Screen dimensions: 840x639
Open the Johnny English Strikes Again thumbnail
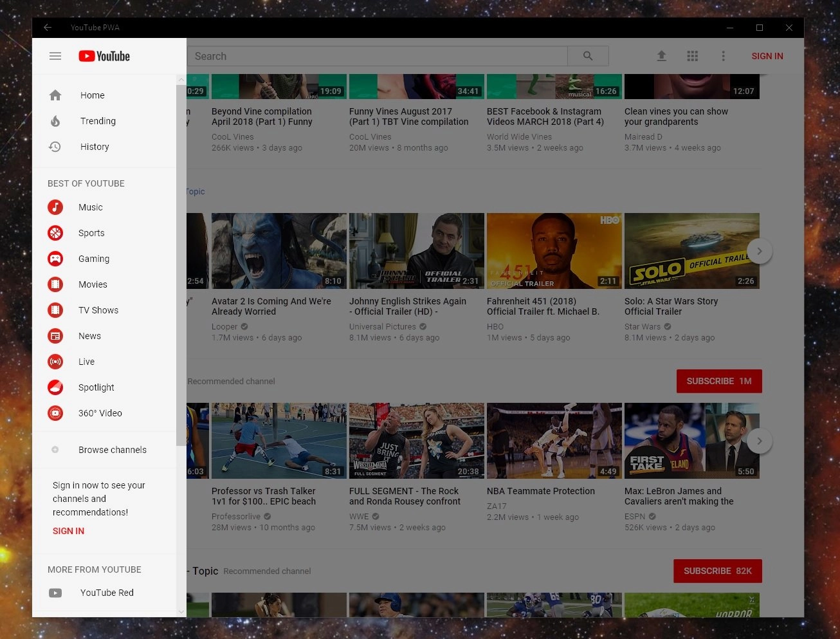tap(417, 251)
